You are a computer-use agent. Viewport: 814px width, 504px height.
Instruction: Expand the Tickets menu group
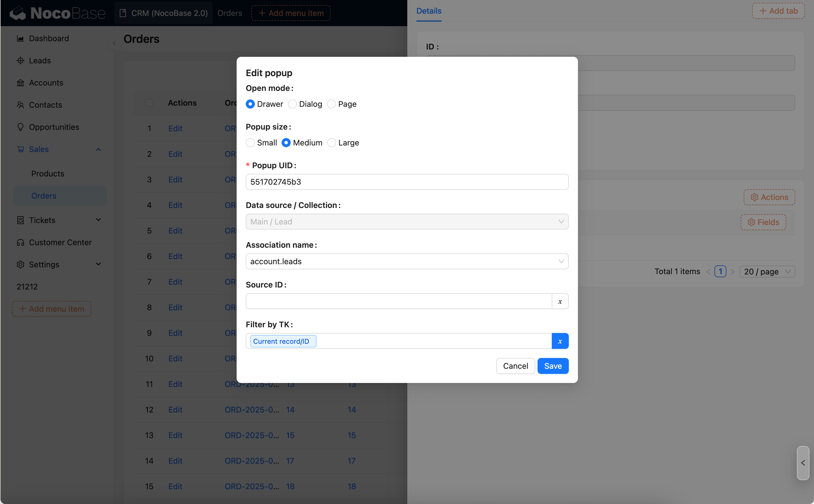coord(98,220)
